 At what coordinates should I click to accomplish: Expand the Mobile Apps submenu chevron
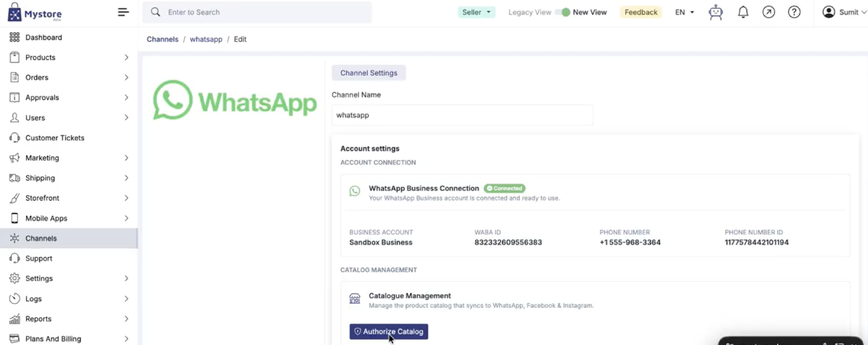[126, 218]
